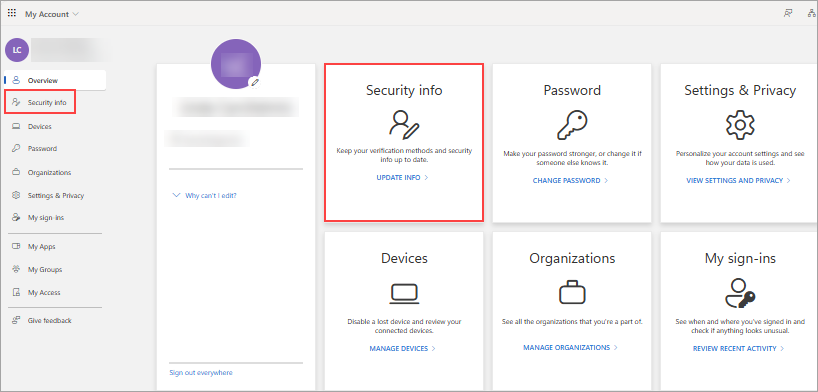818x392 pixels.
Task: Click the My sign-ins card heading
Action: pos(740,258)
